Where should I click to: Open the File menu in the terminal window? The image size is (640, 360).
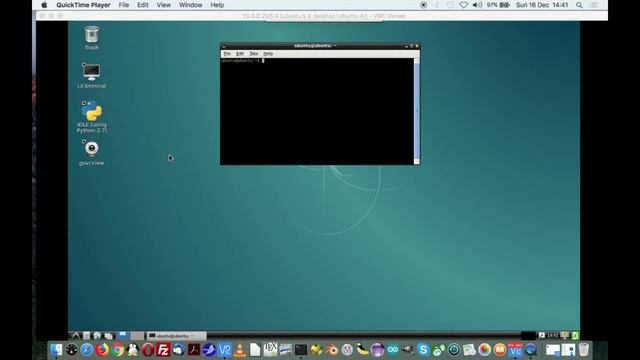(227, 54)
